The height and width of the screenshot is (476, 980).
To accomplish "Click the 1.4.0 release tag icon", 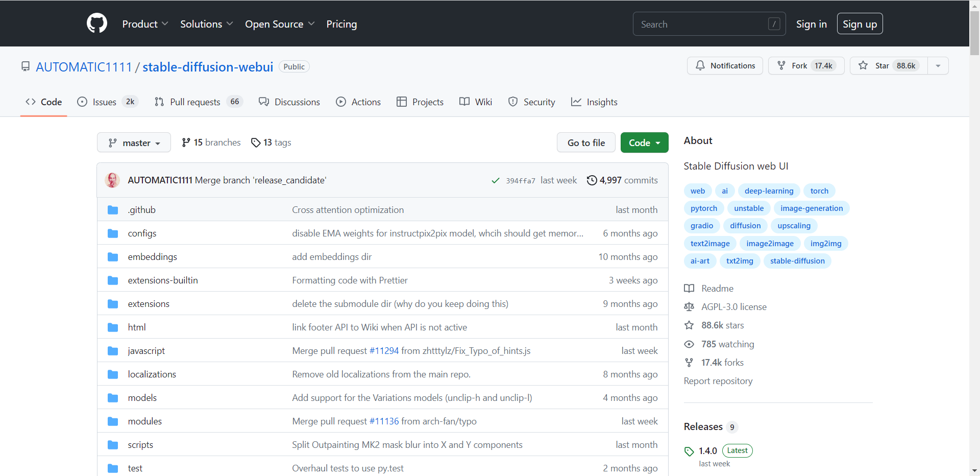I will [x=689, y=451].
